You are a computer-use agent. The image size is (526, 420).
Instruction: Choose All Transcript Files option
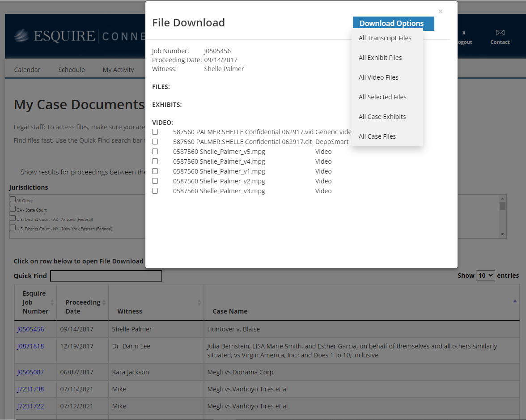385,38
